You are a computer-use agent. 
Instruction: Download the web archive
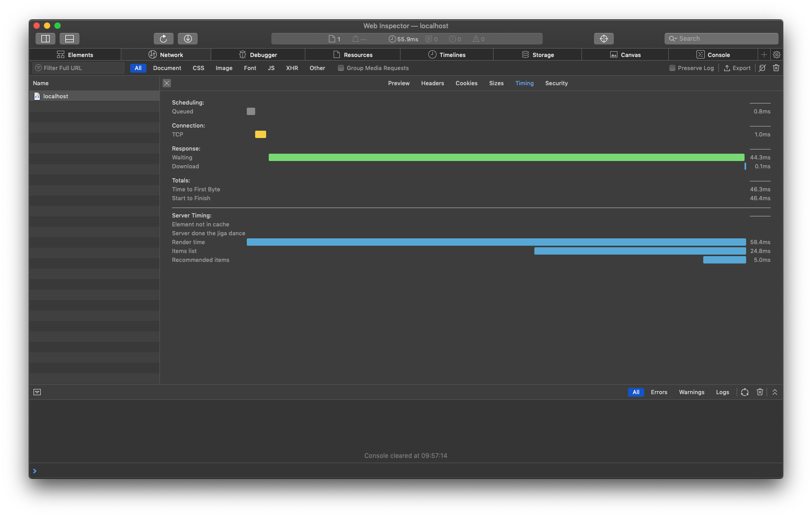click(188, 38)
